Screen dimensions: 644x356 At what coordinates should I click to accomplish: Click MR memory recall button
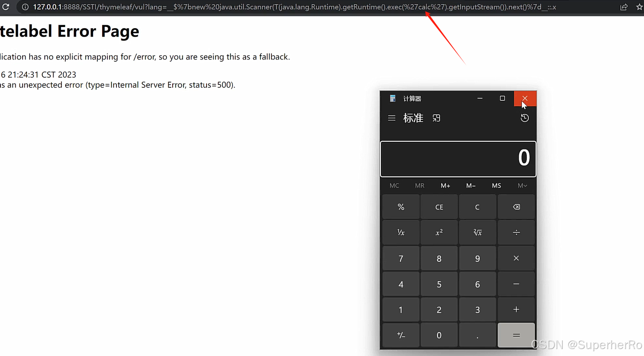click(x=420, y=186)
